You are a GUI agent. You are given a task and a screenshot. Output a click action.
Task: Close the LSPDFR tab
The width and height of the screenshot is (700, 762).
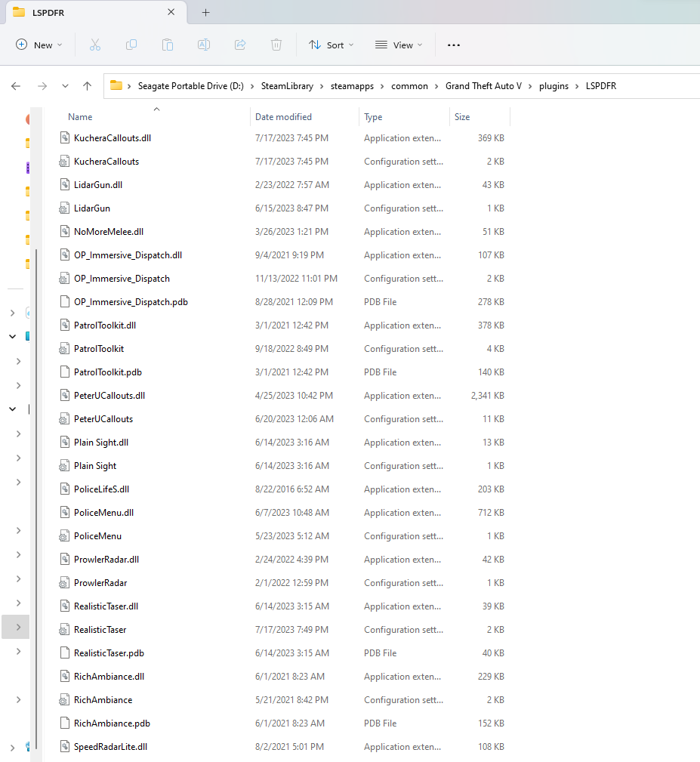(171, 12)
